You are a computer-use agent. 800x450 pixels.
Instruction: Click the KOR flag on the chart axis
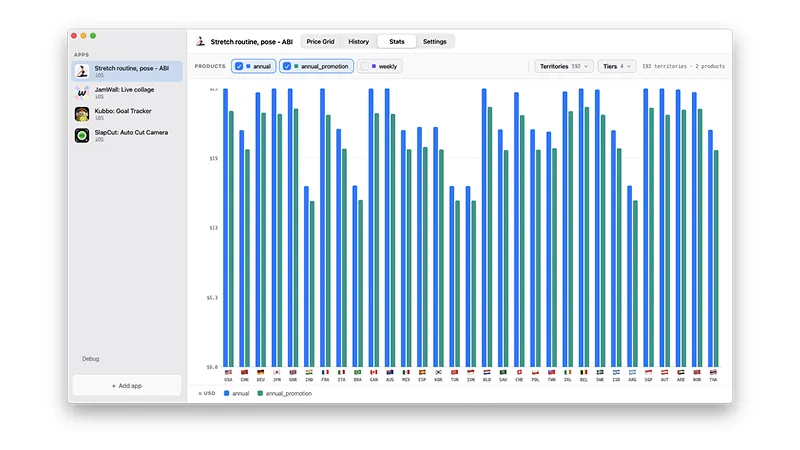(x=438, y=372)
